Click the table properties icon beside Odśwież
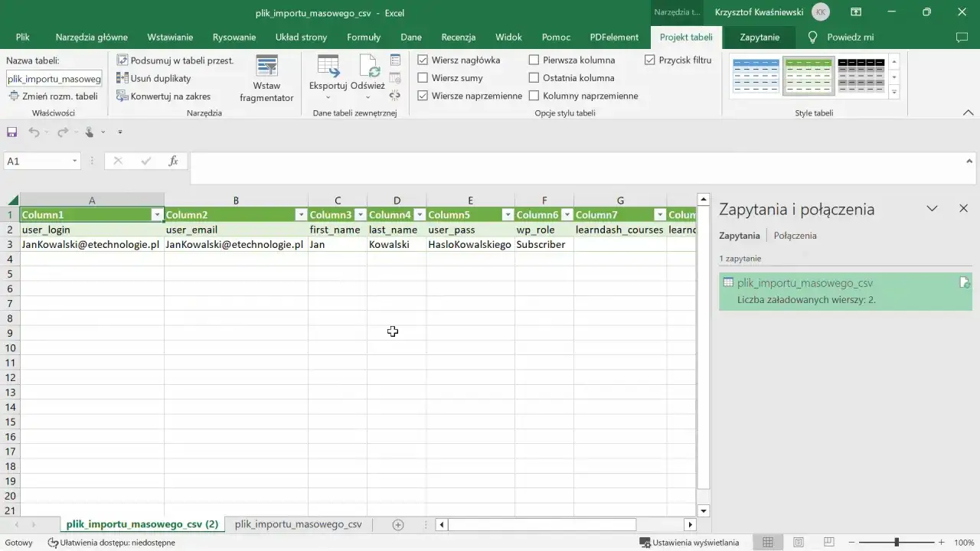 pyautogui.click(x=395, y=60)
